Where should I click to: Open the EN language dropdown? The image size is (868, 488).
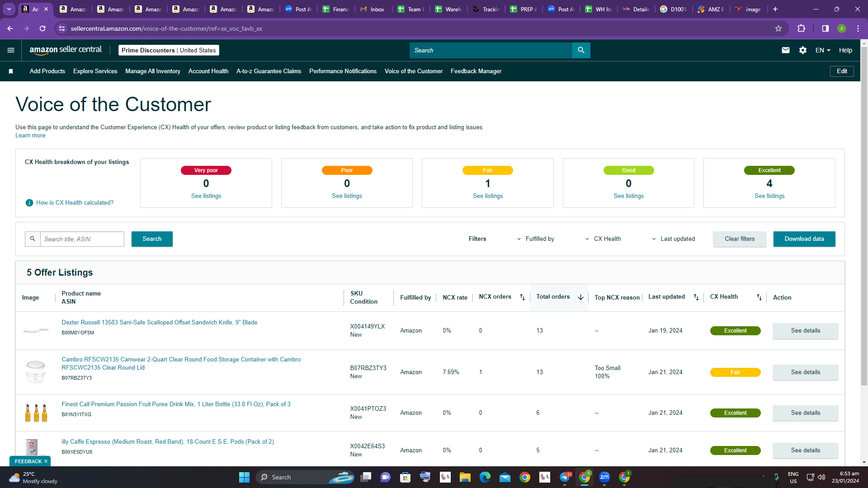(823, 50)
